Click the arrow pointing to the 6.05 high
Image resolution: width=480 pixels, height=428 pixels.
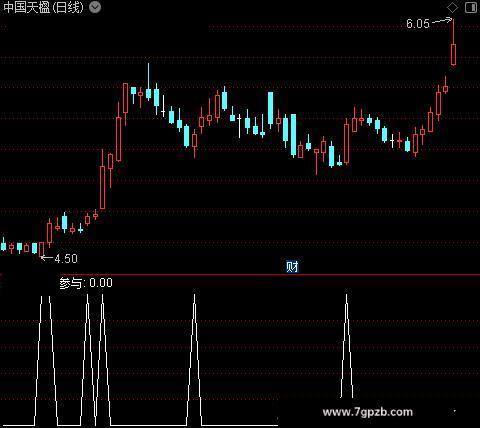tap(442, 21)
